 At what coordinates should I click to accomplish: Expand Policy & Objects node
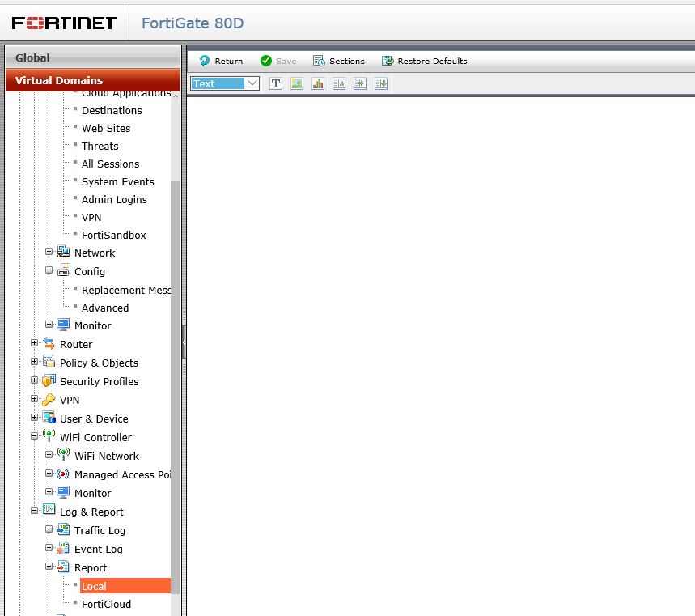pyautogui.click(x=34, y=362)
